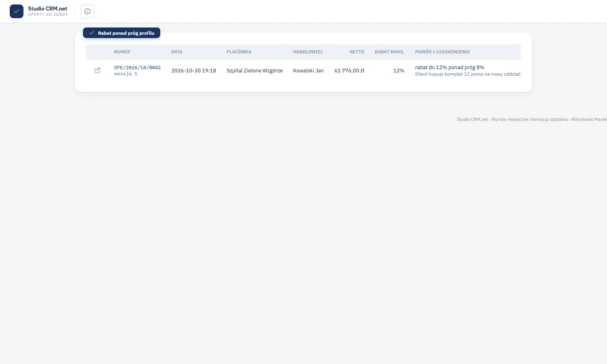
Task: Click the Studio CRM.net checkmark logo icon
Action: click(x=17, y=11)
